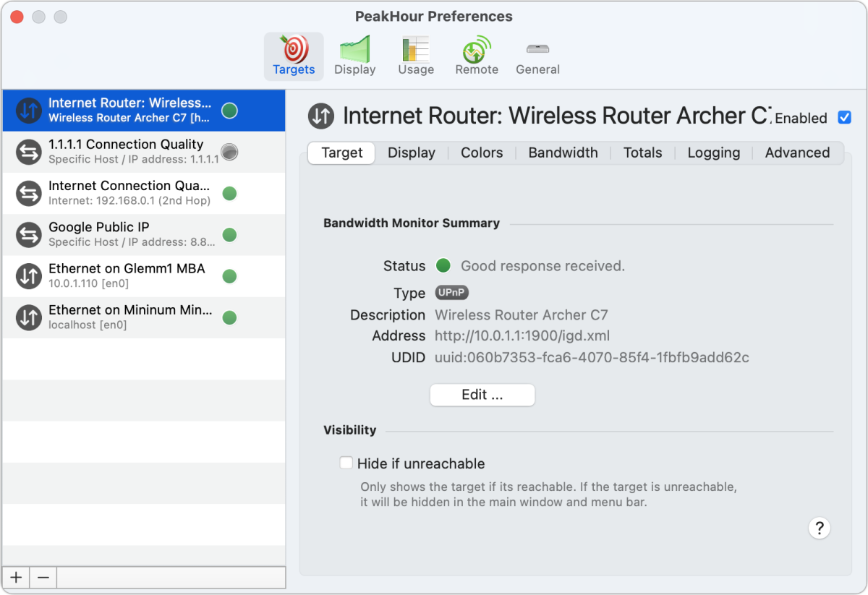Open the Advanced tab
The image size is (868, 595).
point(797,153)
